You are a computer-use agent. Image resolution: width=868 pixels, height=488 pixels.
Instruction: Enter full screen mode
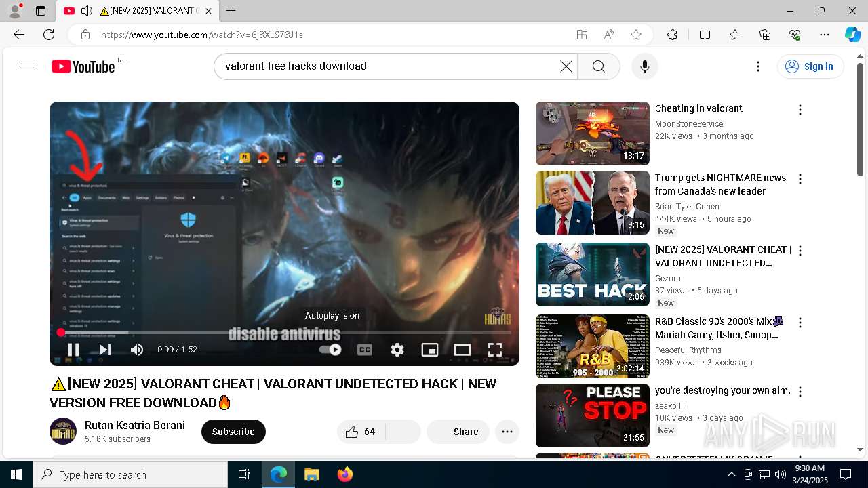pos(495,350)
